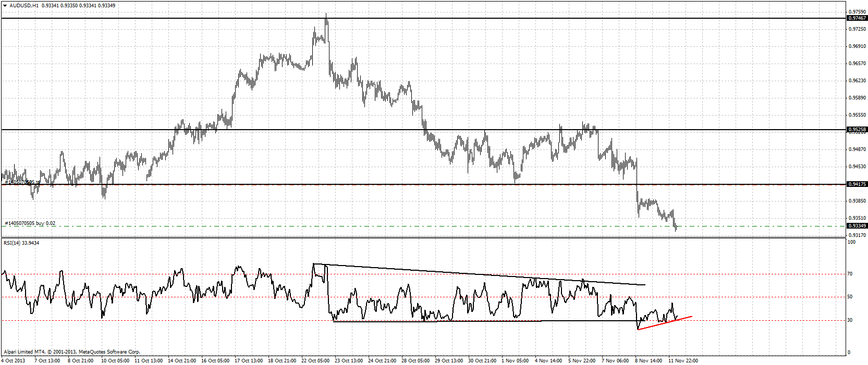Click the '29 Oct 13:00' time label
The image size is (868, 365).
449,361
